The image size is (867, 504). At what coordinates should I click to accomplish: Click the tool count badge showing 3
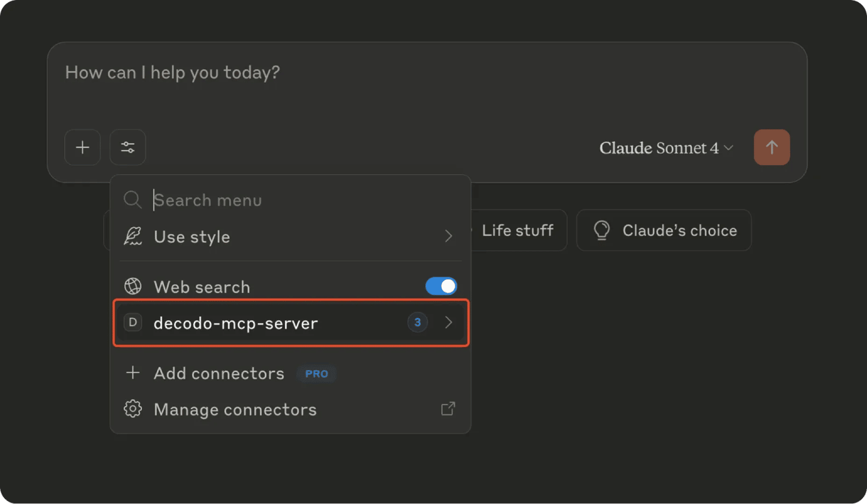coord(418,322)
